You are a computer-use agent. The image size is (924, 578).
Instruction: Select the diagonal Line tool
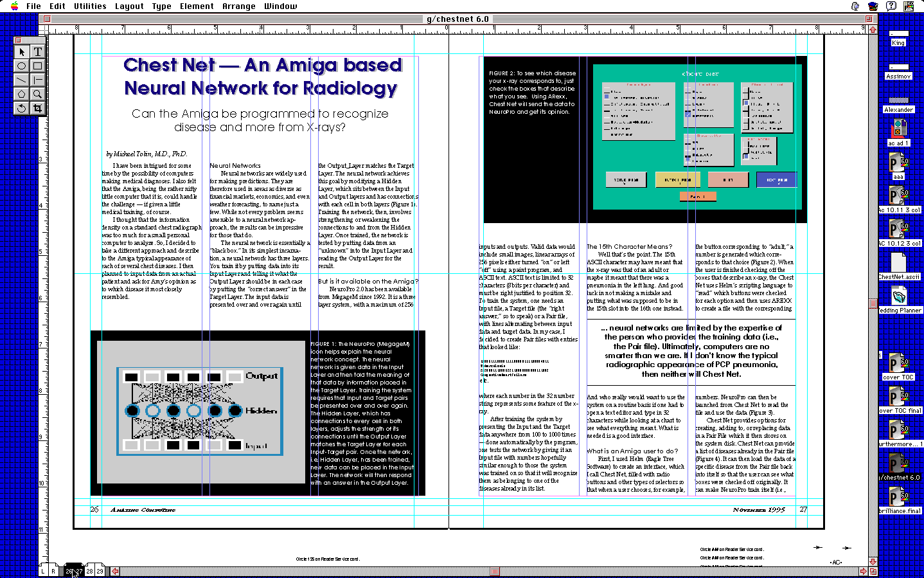tap(21, 80)
